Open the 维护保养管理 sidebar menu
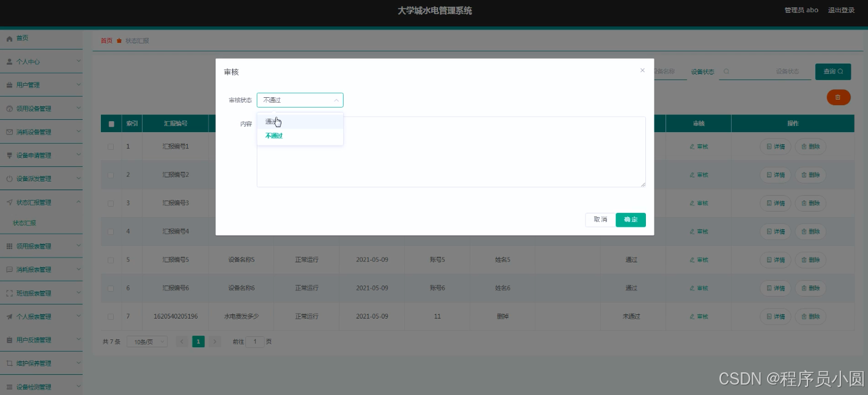 (x=41, y=363)
